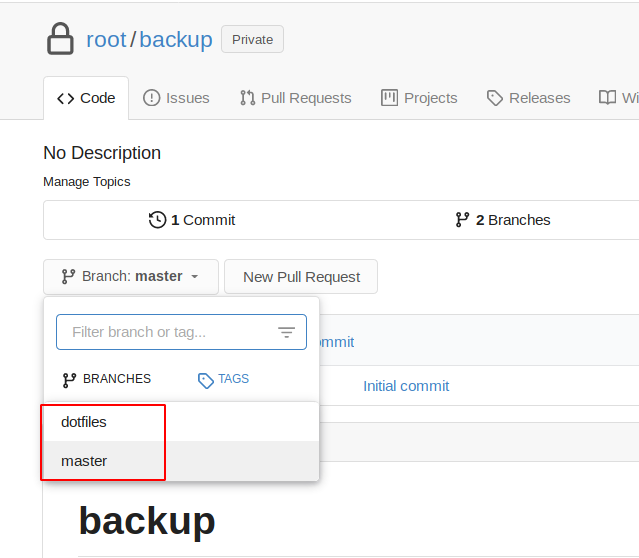This screenshot has height=558, width=639.
Task: Switch to the Issues tab
Action: [x=176, y=98]
